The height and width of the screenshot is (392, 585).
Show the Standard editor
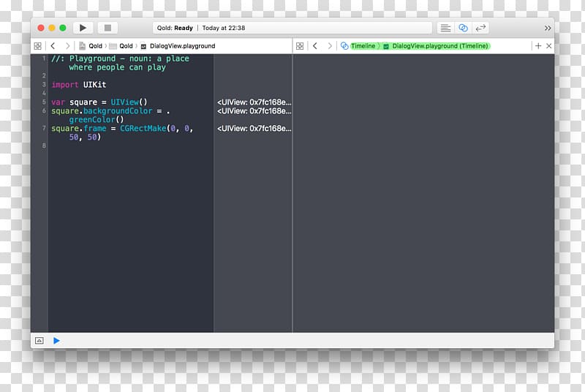(445, 28)
